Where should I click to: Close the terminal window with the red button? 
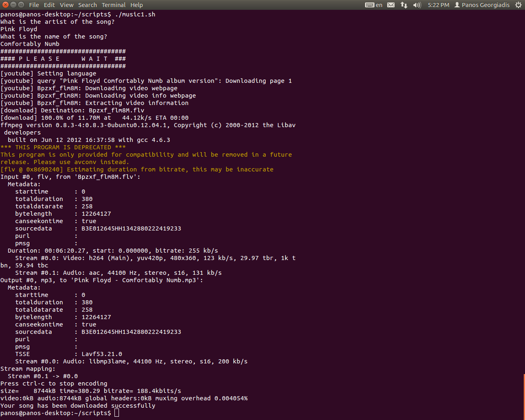[5, 5]
